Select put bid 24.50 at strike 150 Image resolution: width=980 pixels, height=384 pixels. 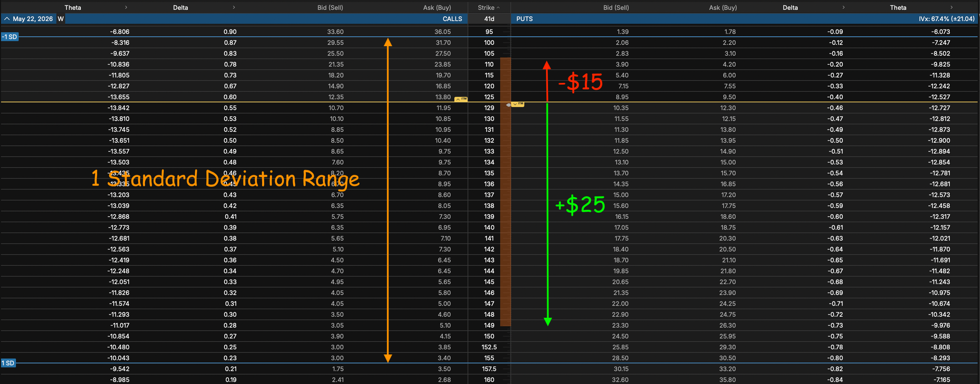coord(621,336)
